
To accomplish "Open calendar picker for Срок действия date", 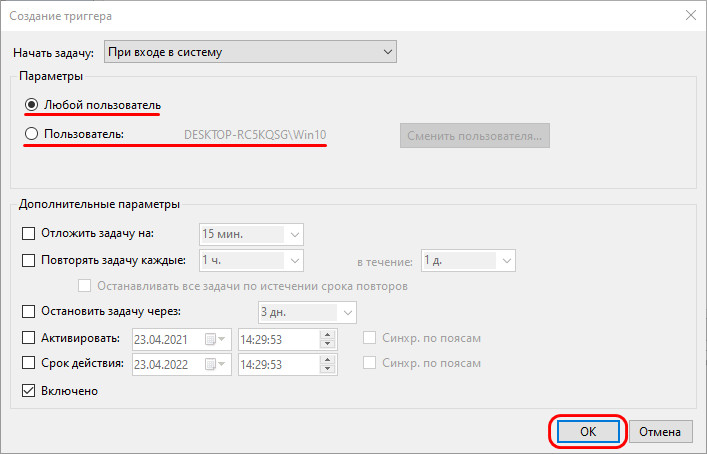I will pyautogui.click(x=216, y=364).
